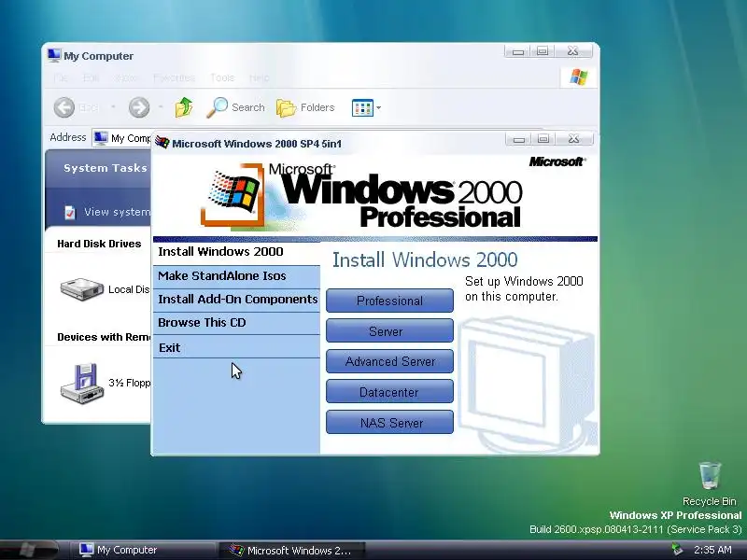Viewport: 747px width, 560px height.
Task: Click the System Tasks panel header
Action: point(98,168)
